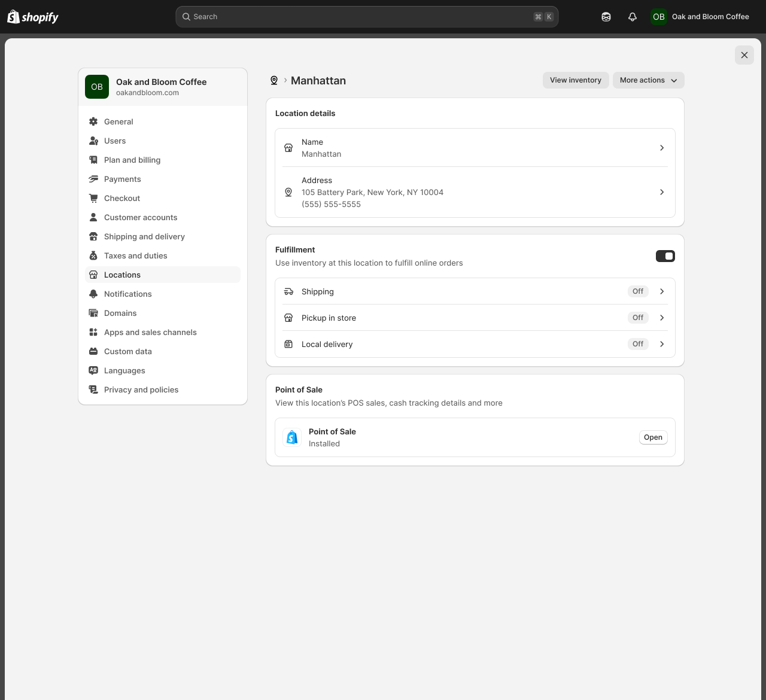Viewport: 766px width, 700px height.
Task: Open Pickup in store chevron
Action: (662, 318)
